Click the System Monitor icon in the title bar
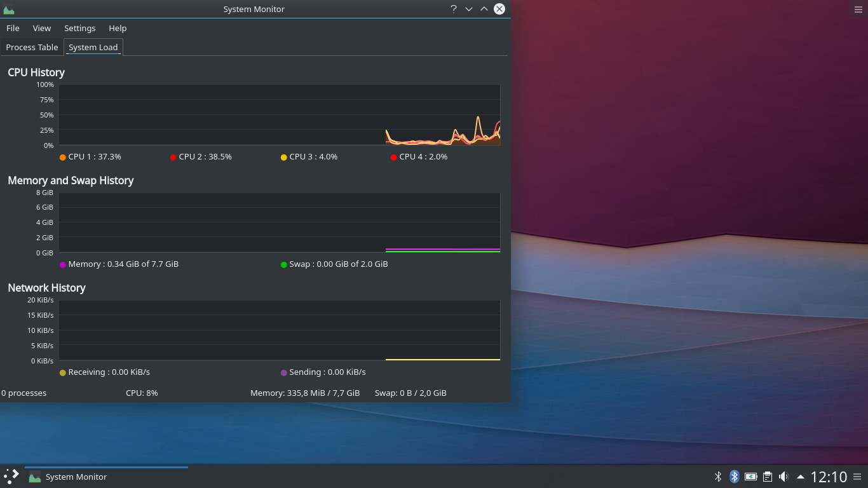 (10, 9)
